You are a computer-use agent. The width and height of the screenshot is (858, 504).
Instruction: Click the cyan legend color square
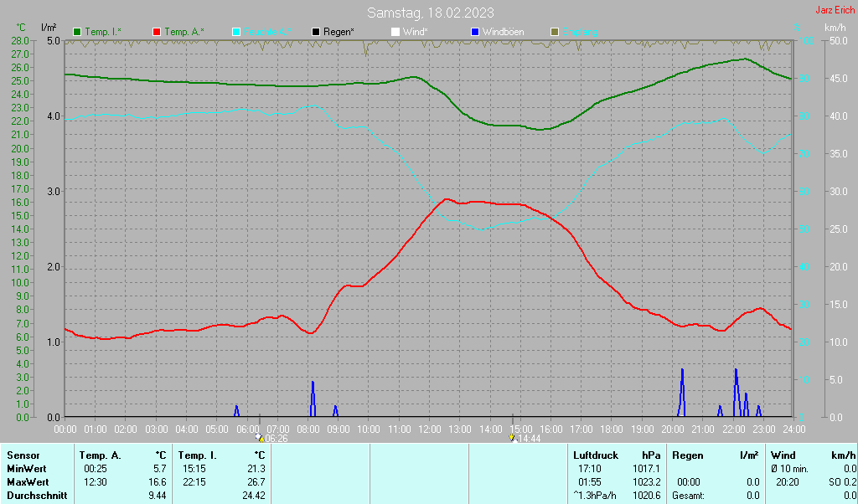(x=236, y=32)
